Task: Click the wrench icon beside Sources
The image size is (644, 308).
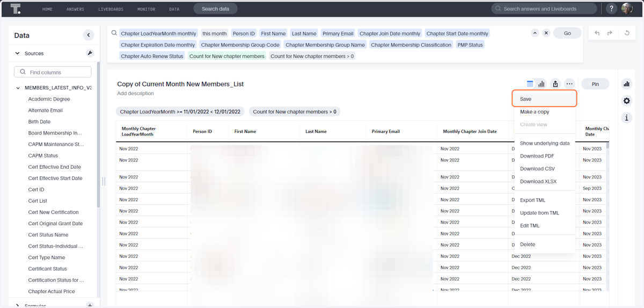Action: [x=90, y=53]
